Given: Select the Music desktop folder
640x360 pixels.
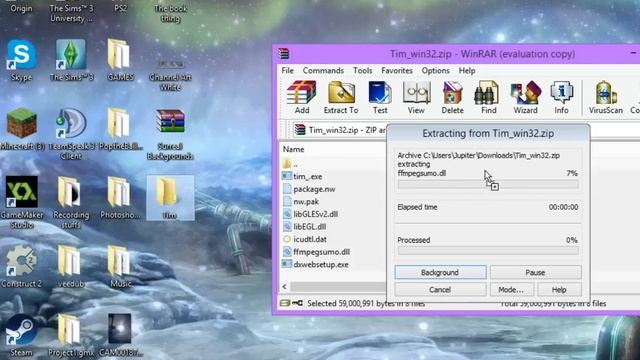Looking at the screenshot, I should 120,266.
